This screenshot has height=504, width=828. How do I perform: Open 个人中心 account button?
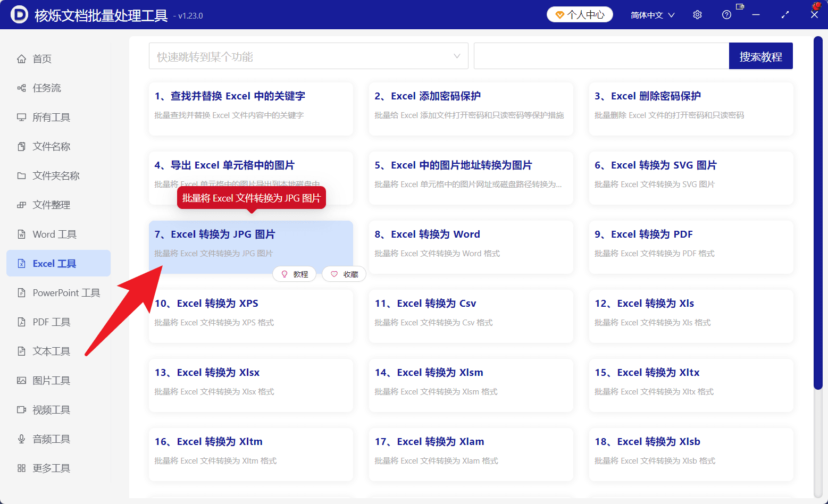pos(580,15)
